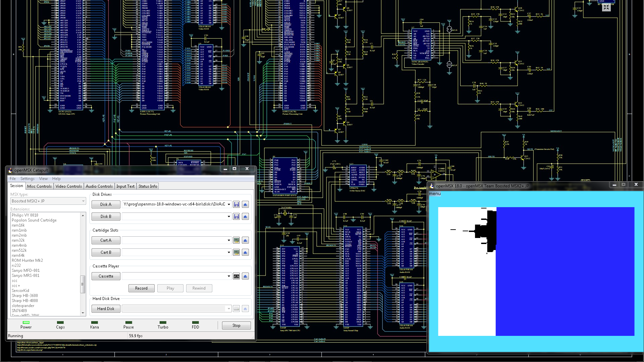This screenshot has height=362, width=644.
Task: Click Disk B floppy disk icon
Action: pos(236,217)
